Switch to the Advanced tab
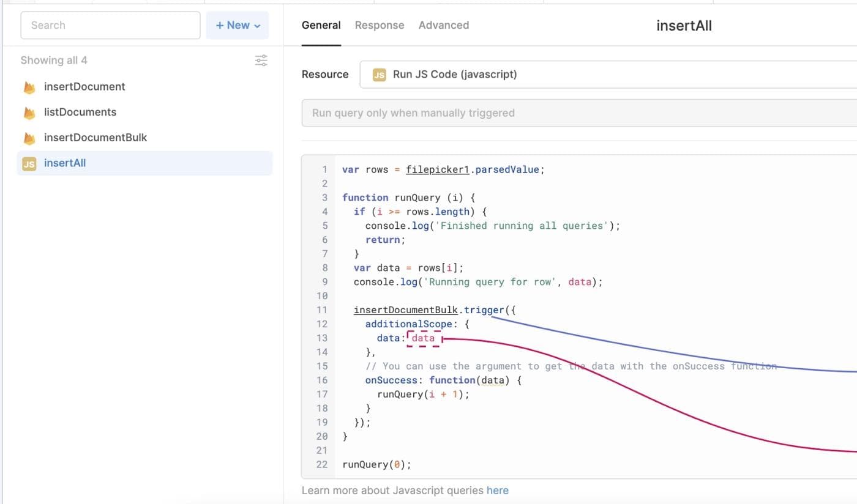The width and height of the screenshot is (857, 504). [444, 26]
